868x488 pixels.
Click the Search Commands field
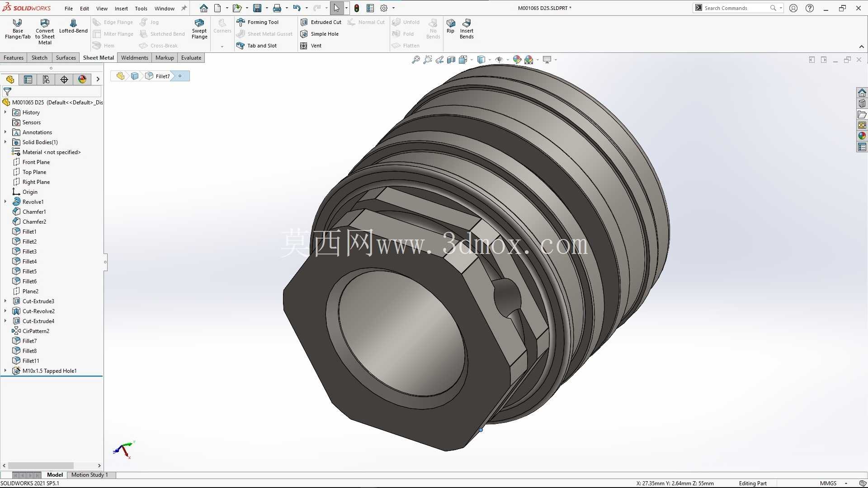point(737,8)
